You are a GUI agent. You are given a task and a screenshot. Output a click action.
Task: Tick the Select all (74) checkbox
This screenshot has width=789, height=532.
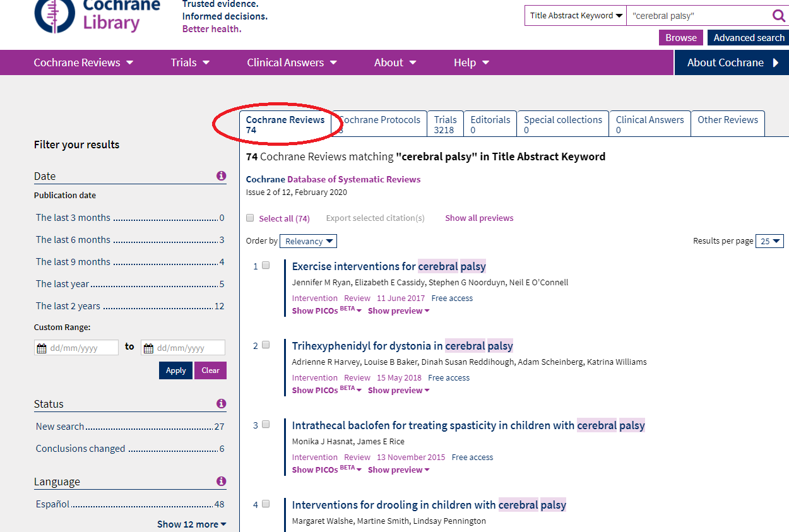click(x=250, y=218)
